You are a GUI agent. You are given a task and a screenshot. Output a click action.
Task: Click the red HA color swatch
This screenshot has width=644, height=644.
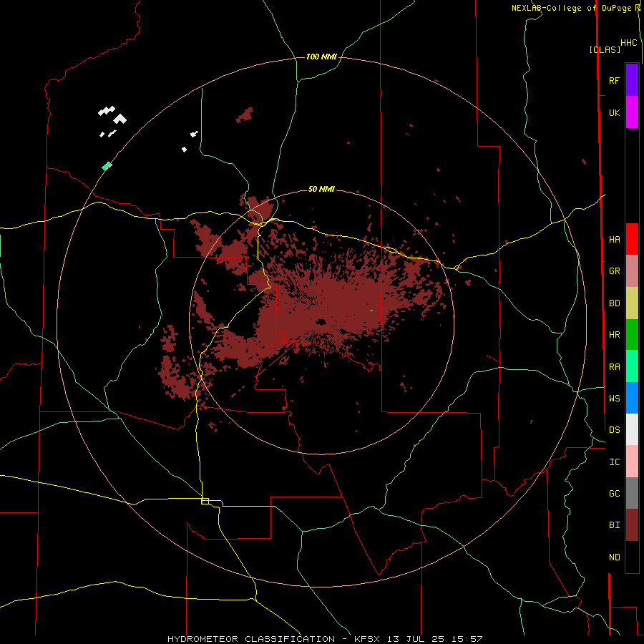pos(632,239)
